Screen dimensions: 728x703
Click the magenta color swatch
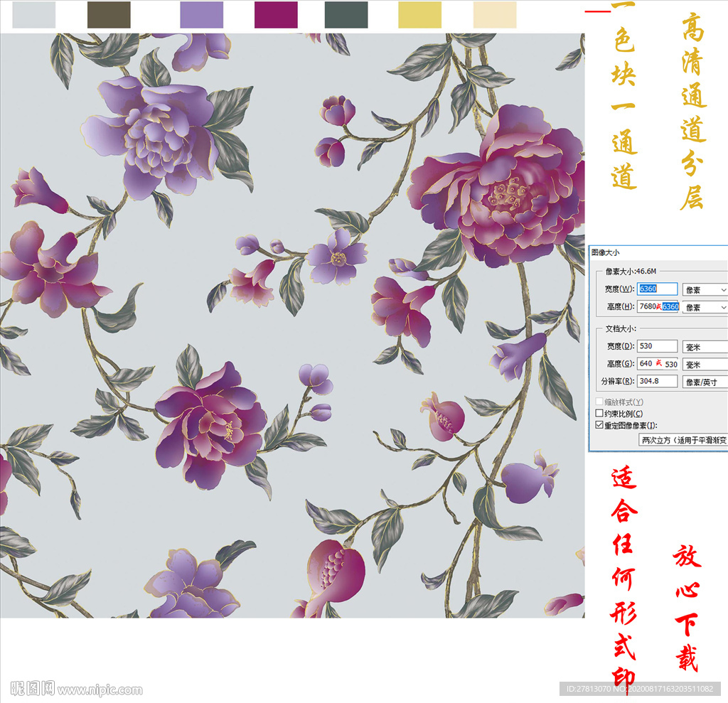click(x=276, y=14)
